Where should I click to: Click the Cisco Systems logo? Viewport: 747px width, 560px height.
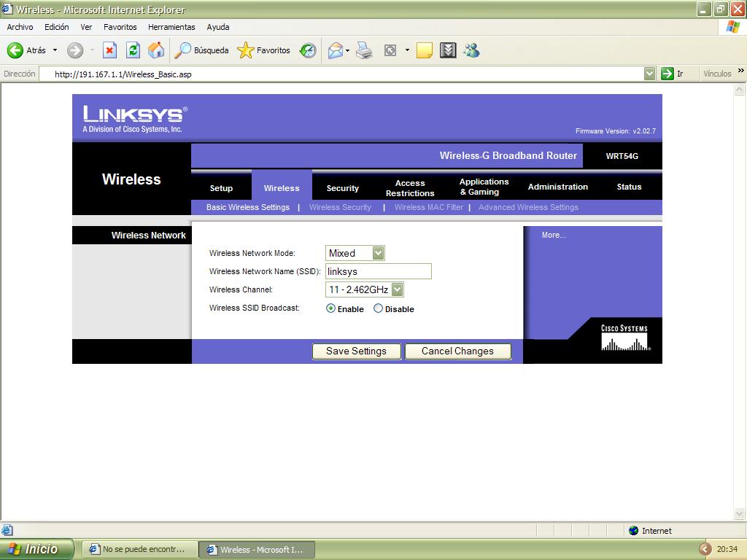(x=624, y=338)
